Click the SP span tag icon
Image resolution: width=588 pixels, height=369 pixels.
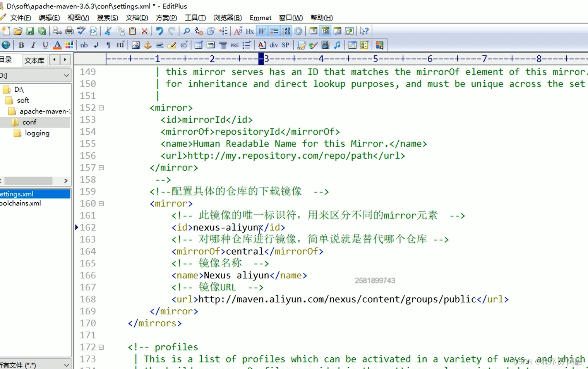point(286,45)
